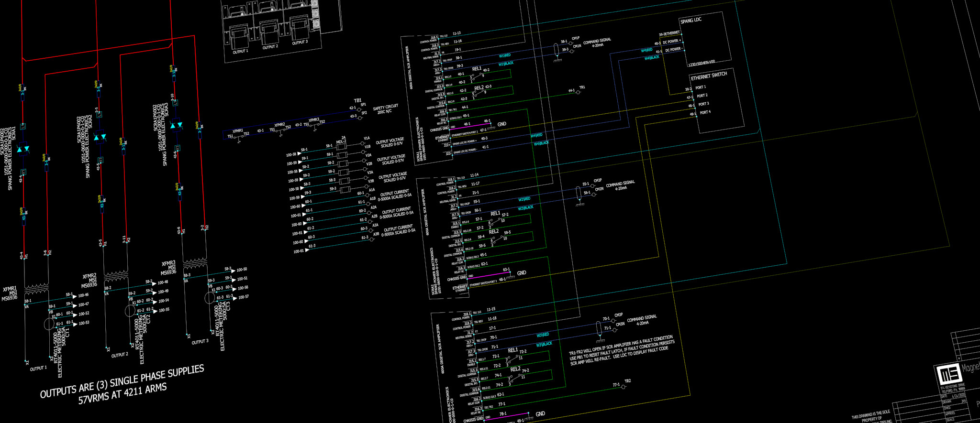
Task: Select 'COMMAND SIGNAL 4-20mA' next to CM2P
Action: 621,185
